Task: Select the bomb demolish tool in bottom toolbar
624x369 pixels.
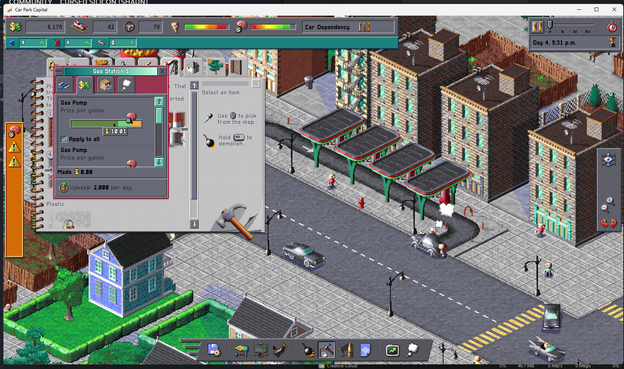Action: point(308,350)
